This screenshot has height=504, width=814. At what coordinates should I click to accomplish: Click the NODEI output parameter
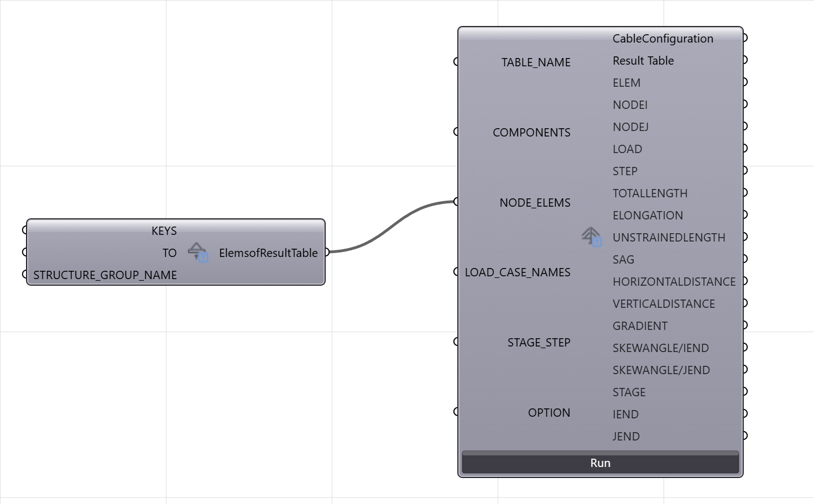[x=630, y=105]
